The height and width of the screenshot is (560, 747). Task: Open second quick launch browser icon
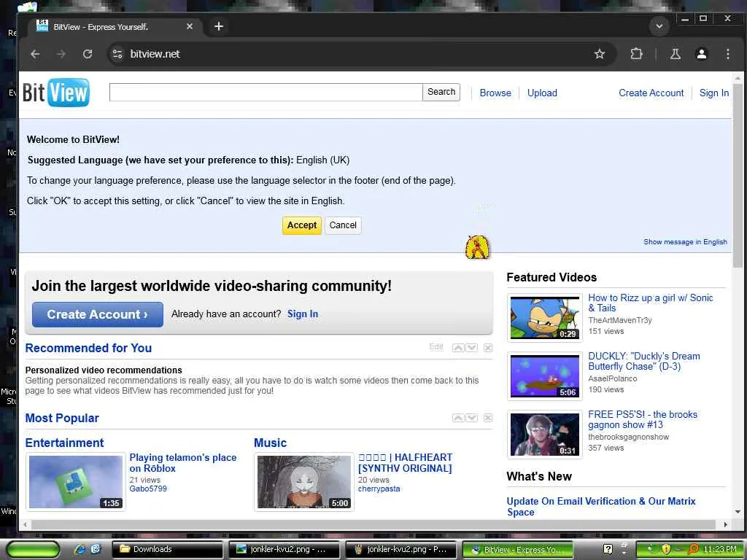(96, 549)
